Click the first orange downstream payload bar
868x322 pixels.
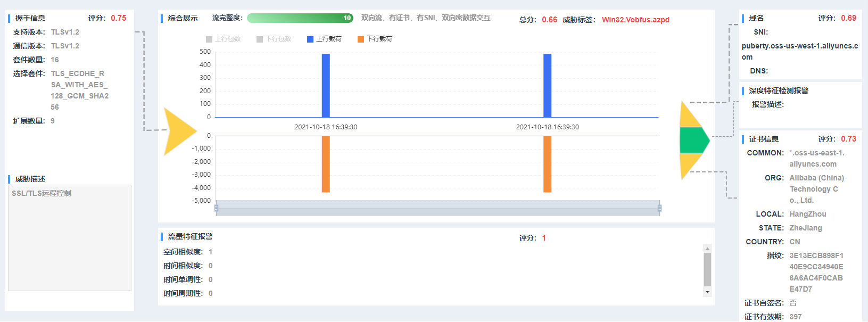326,164
